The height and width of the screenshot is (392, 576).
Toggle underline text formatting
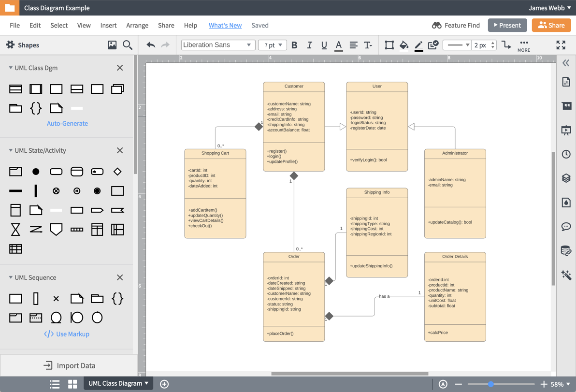tap(324, 45)
